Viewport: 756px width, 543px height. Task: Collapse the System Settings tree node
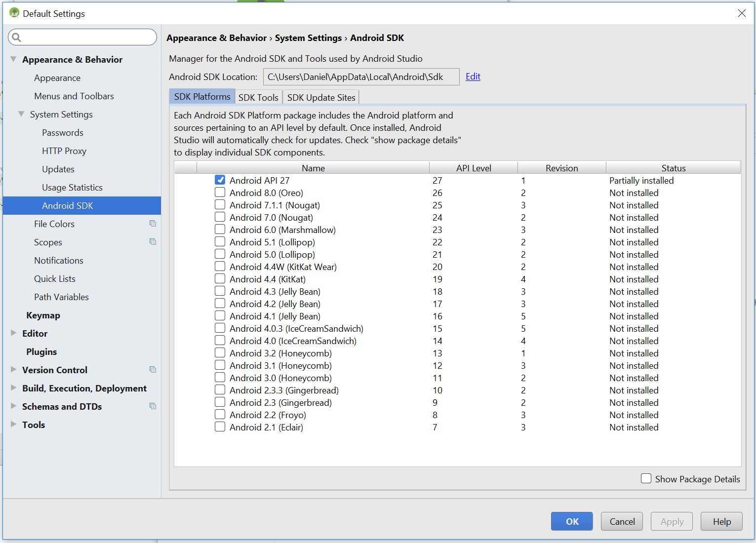21,114
